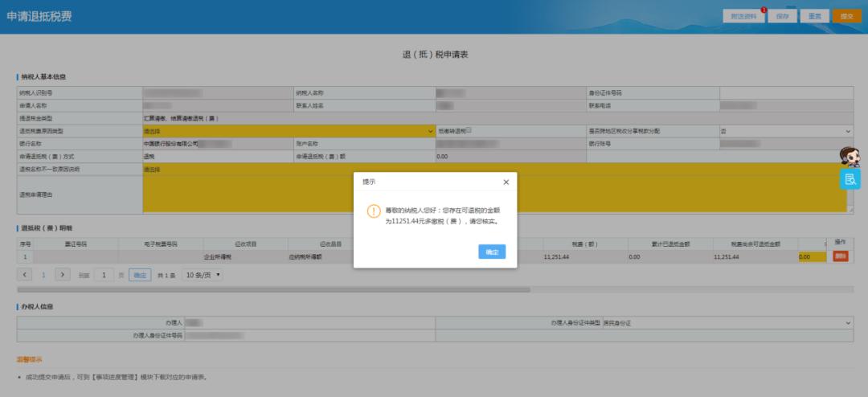The width and height of the screenshot is (868, 397).
Task: Click the 银行名称 field showing 中国银行
Action: click(x=218, y=144)
